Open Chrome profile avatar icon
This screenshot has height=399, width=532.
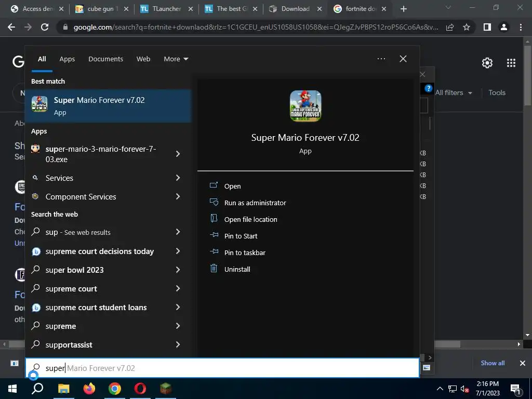504,27
